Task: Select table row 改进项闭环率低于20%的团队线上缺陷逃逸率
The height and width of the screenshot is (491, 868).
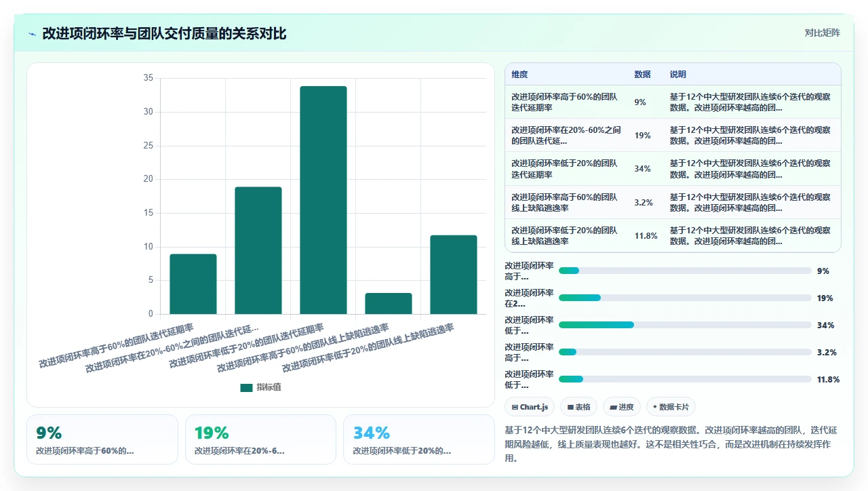Action: (x=673, y=235)
